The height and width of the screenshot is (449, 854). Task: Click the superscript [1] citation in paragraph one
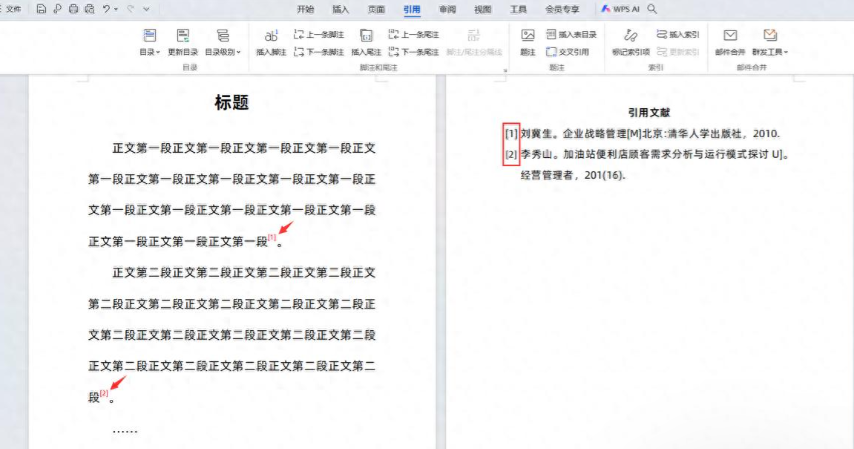coord(271,238)
